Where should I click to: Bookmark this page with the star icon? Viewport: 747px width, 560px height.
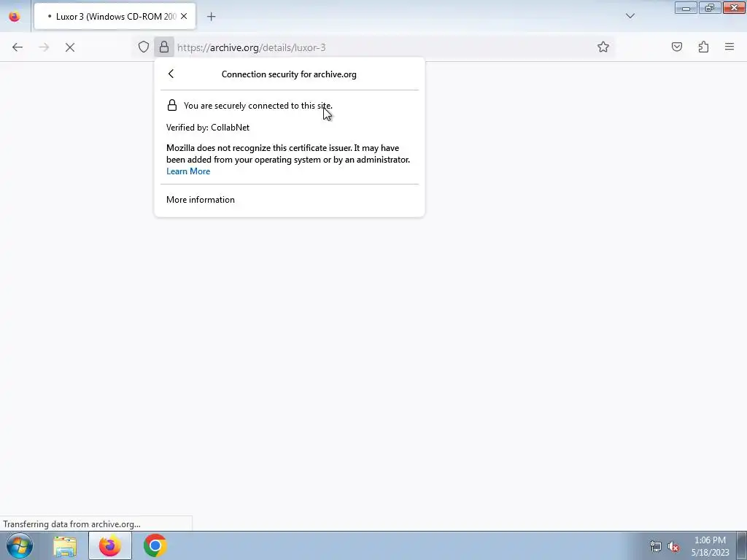603,47
